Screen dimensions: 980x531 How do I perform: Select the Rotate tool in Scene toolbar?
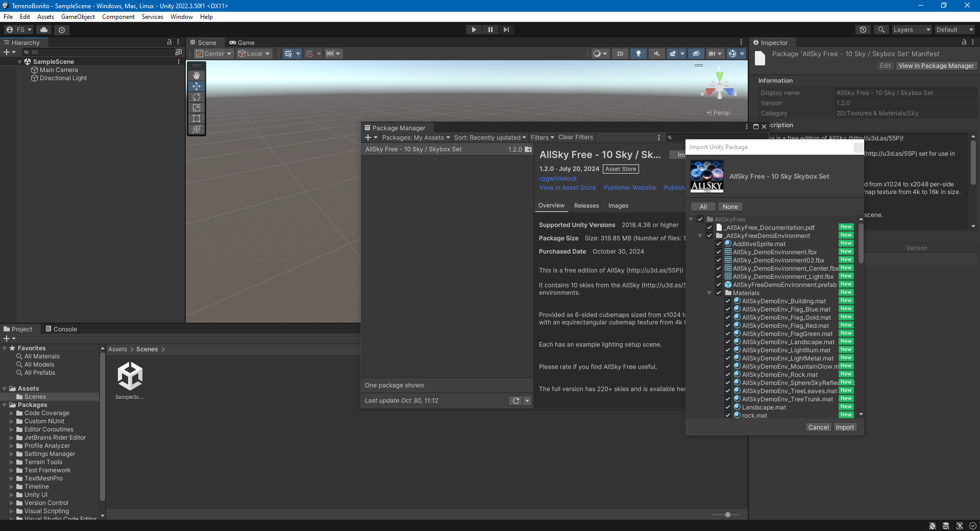[x=197, y=97]
